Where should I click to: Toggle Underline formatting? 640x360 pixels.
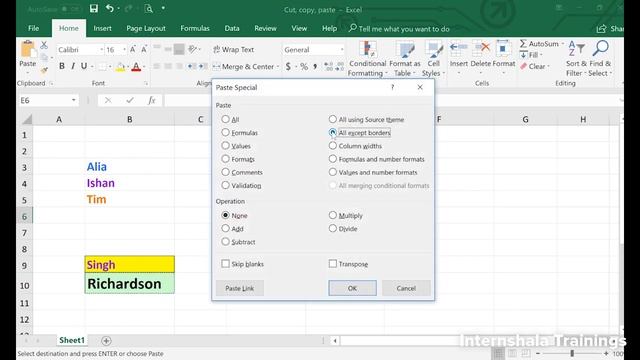click(84, 66)
